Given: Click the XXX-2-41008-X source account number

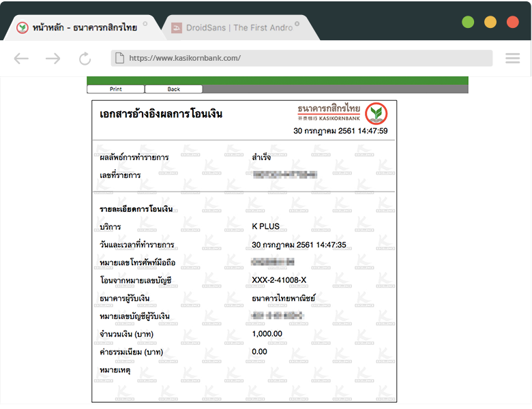Looking at the screenshot, I should (279, 279).
